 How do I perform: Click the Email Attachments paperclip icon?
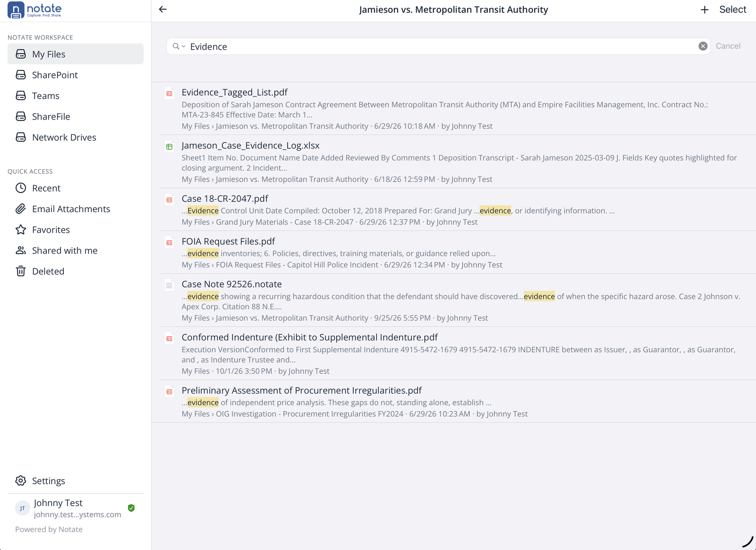tap(21, 209)
